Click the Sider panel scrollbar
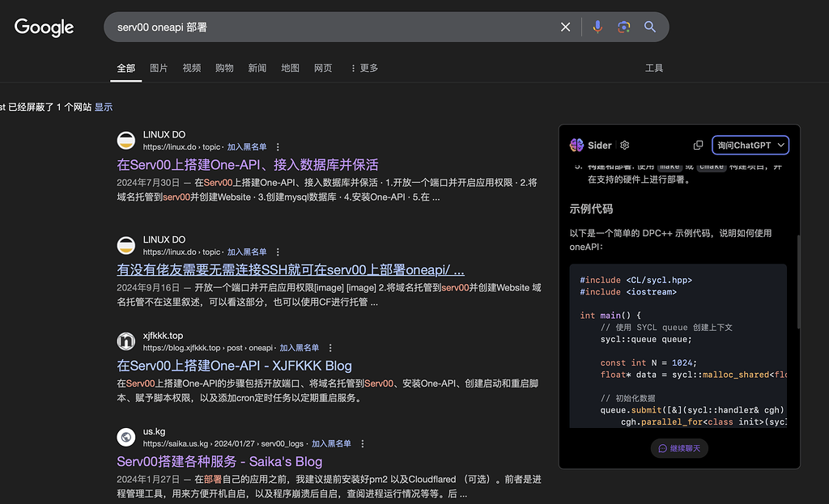 pos(798,282)
